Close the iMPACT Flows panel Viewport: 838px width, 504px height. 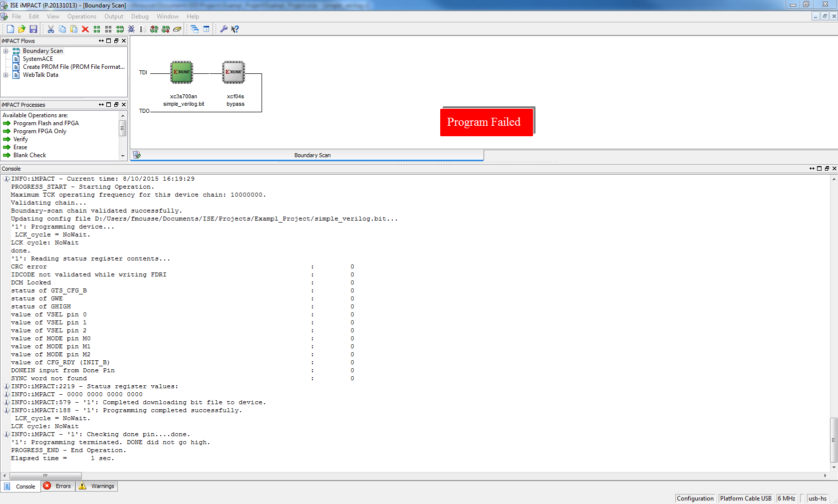124,41
